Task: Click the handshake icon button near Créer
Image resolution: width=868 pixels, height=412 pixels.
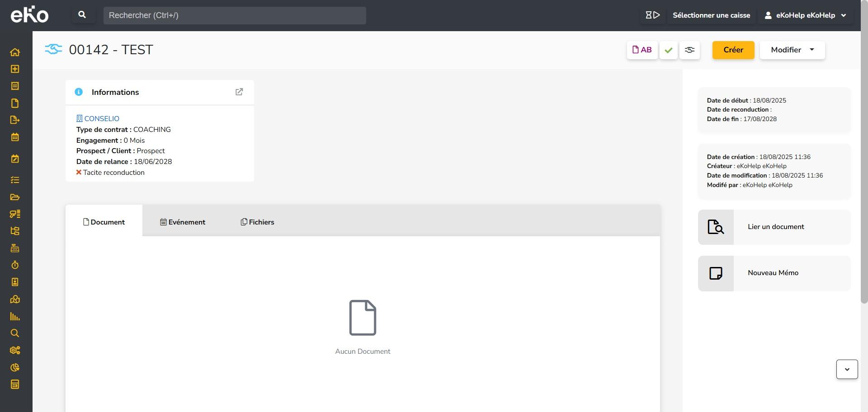Action: coord(689,50)
